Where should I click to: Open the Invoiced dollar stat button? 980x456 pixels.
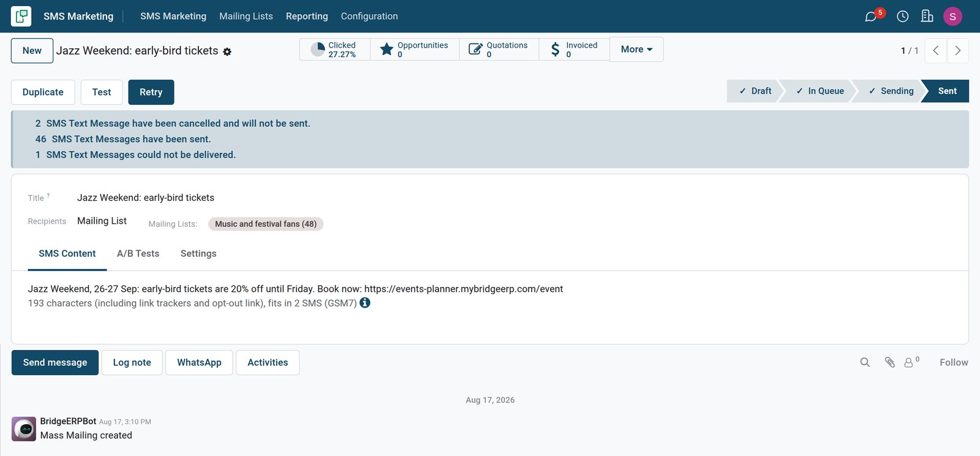[x=575, y=50]
